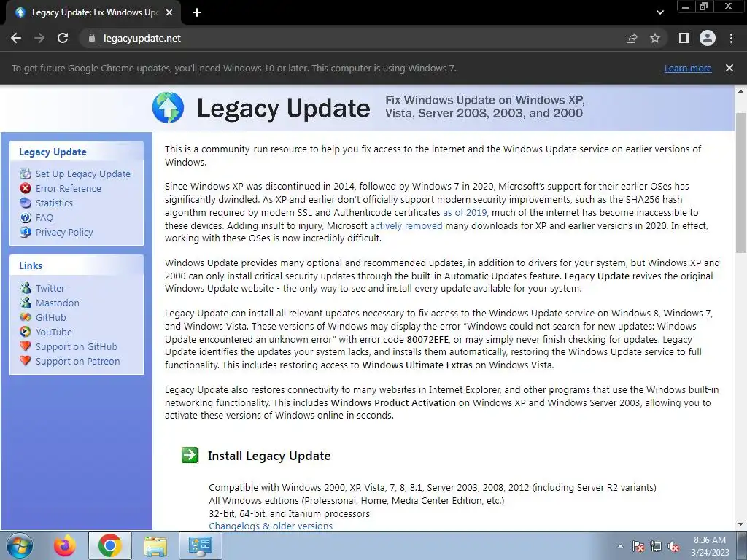Click the scrollbar down arrow
747x560 pixels.
pyautogui.click(x=740, y=525)
